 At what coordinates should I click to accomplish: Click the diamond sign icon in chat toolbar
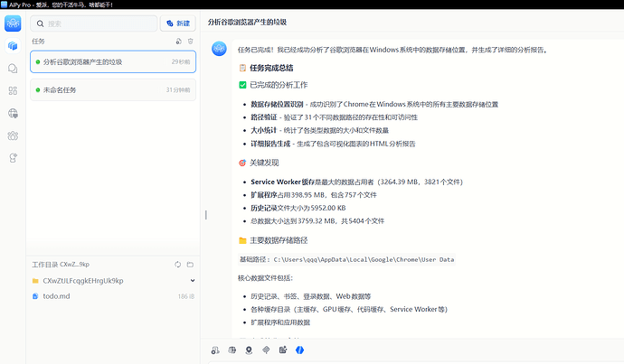[266, 350]
